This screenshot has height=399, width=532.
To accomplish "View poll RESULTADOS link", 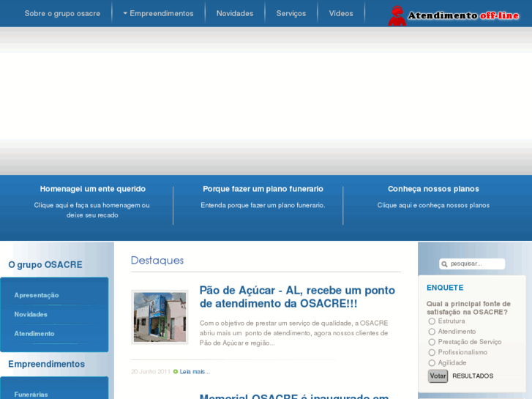I will point(473,376).
